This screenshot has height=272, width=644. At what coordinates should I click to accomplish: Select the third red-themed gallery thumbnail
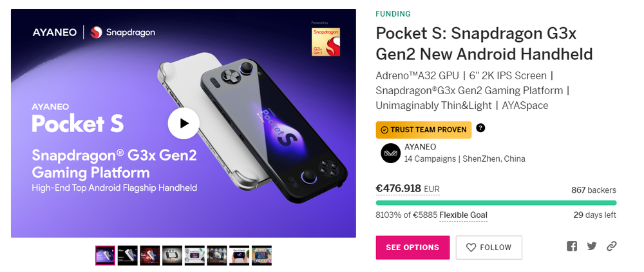pyautogui.click(x=150, y=255)
